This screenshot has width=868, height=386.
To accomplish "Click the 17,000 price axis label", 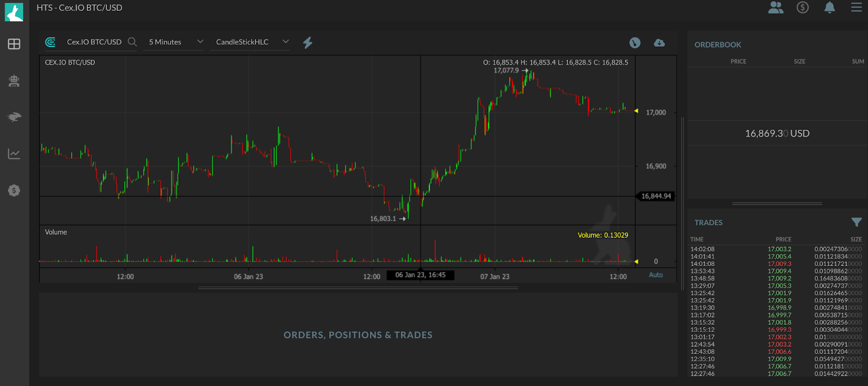I will [x=656, y=112].
